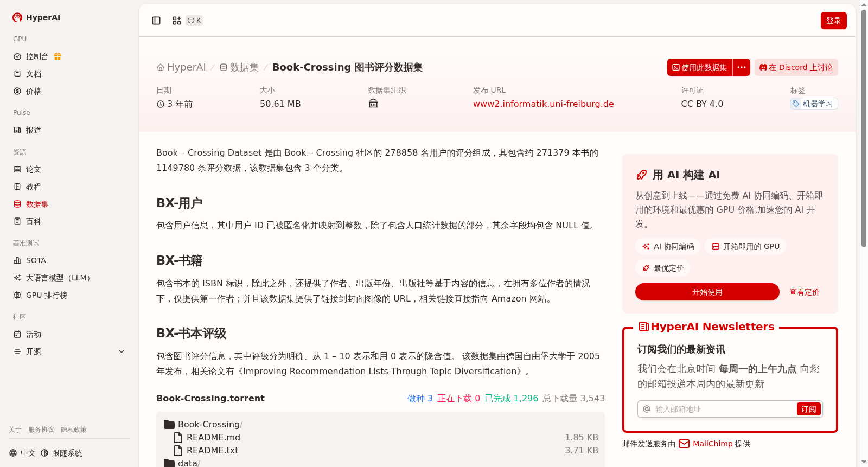Click the 开始使用 button
The width and height of the screenshot is (868, 467).
(707, 292)
